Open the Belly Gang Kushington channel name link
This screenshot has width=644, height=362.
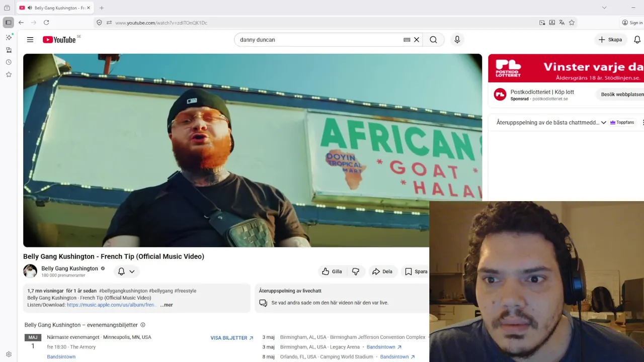point(69,268)
